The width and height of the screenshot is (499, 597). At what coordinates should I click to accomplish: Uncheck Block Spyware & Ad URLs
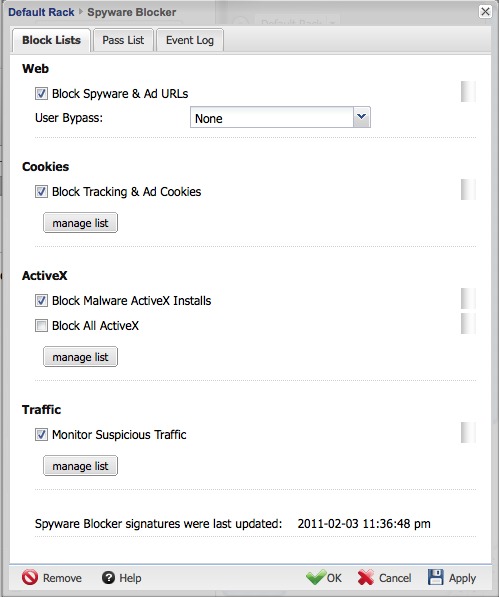click(41, 94)
